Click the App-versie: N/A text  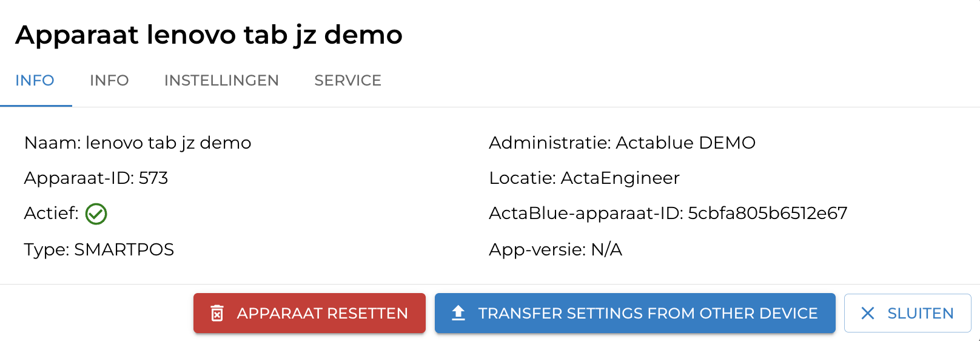pyautogui.click(x=555, y=249)
